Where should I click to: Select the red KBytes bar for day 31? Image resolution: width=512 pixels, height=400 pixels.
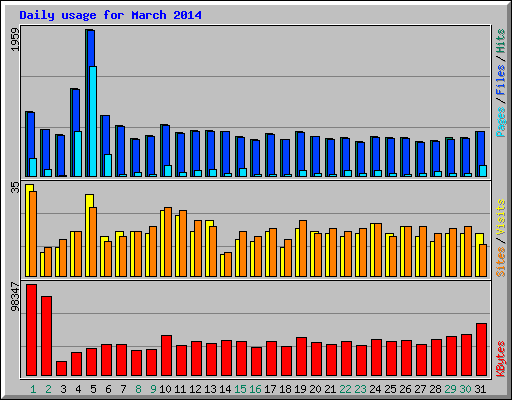[x=482, y=350]
